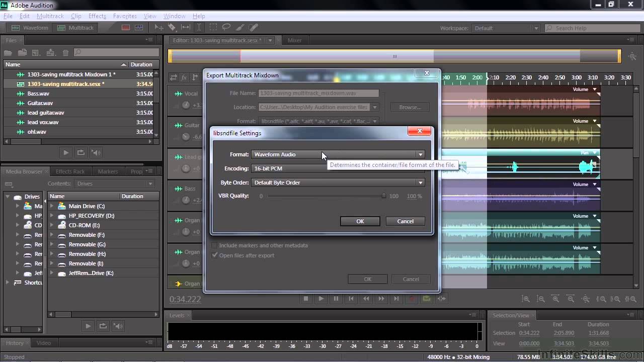Viewport: 644px width, 362px height.
Task: Show the spectral frequency display
Action: tap(126, 28)
